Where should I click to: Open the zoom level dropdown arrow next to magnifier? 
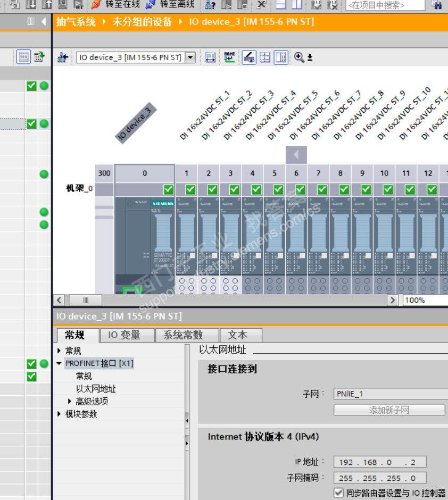point(310,58)
